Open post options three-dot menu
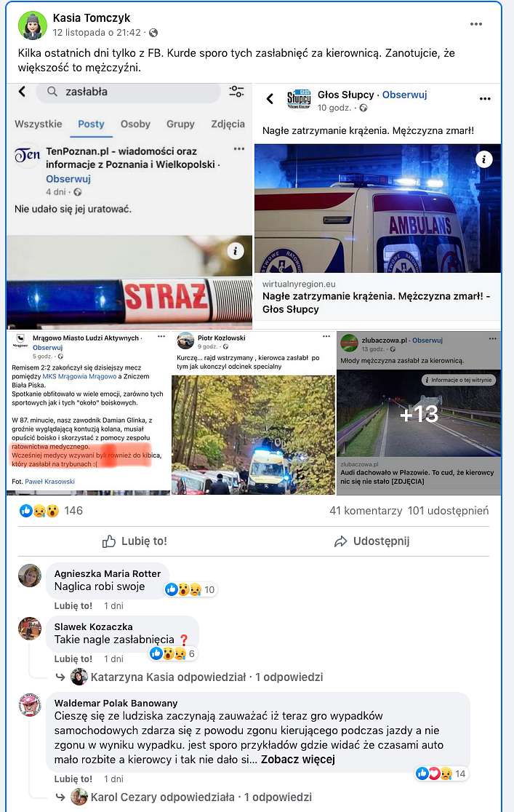514x812 pixels. tap(475, 24)
